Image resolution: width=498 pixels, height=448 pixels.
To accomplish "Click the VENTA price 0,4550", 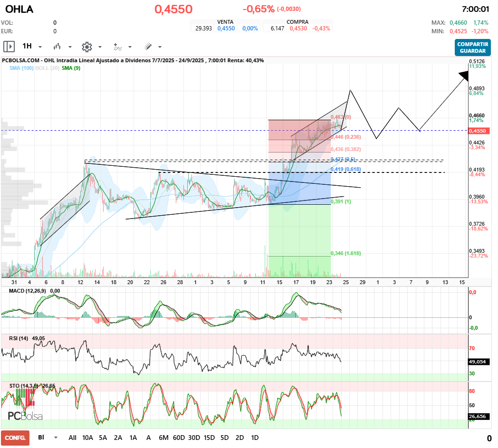I will (x=226, y=28).
